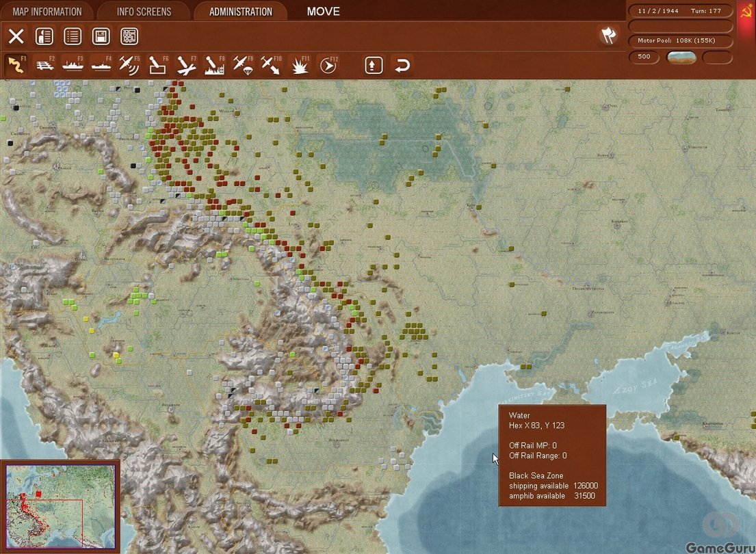
Task: Click the F12 circled arrow icon
Action: [x=328, y=65]
